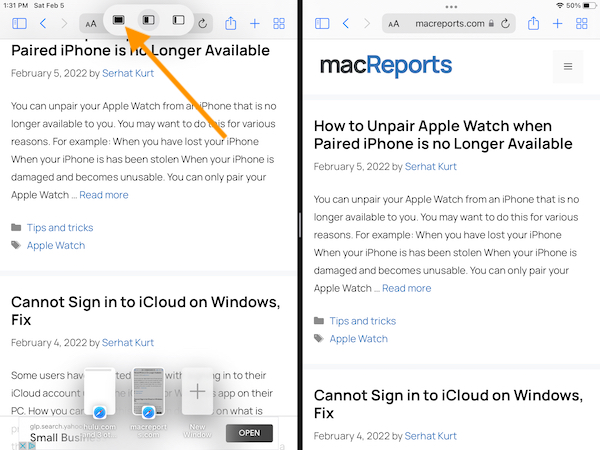The height and width of the screenshot is (450, 600).
Task: Open How to Unpair Apple Watch article, right window
Action: [x=443, y=135]
